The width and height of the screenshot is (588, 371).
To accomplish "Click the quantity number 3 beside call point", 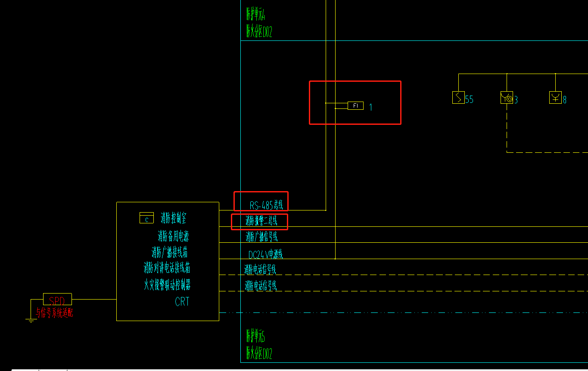I will (x=516, y=100).
